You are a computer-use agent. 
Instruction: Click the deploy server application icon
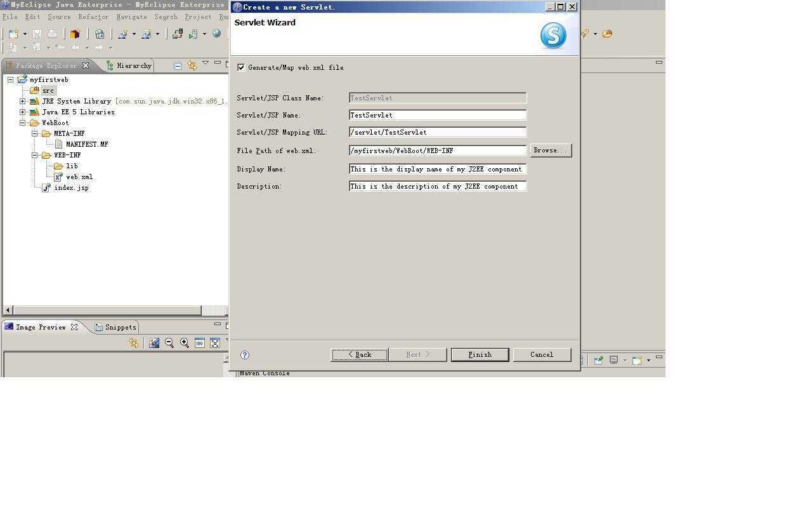pos(178,34)
